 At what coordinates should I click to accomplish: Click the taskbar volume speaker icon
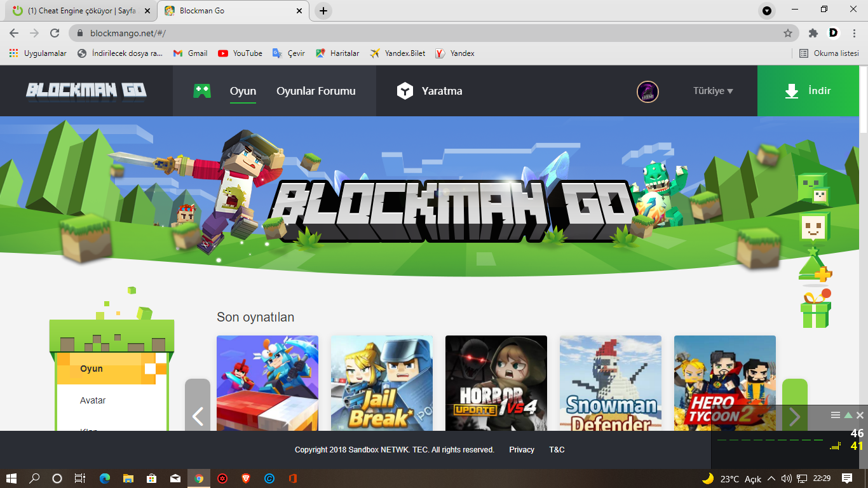tap(787, 478)
